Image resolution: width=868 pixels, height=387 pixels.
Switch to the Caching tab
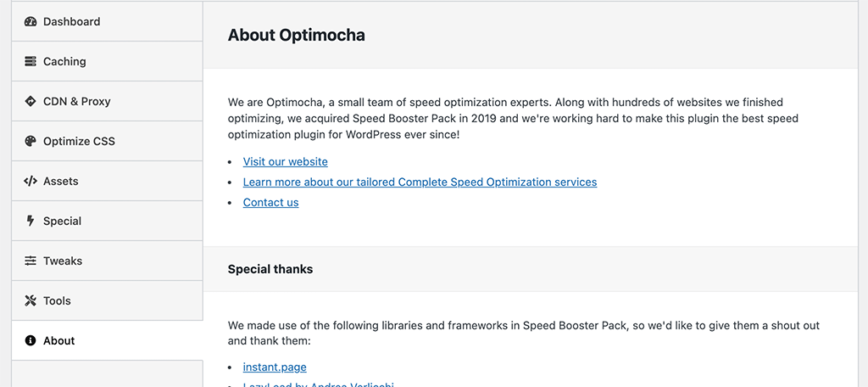click(x=107, y=62)
